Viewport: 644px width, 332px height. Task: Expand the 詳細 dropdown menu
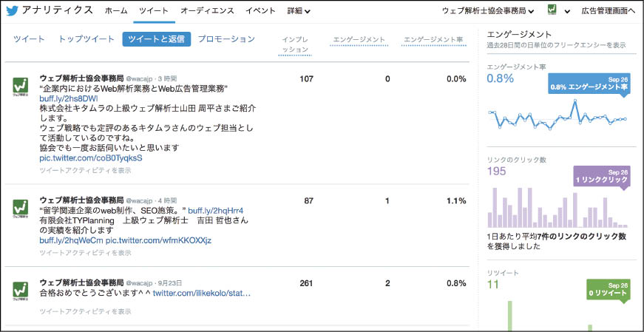coord(299,11)
